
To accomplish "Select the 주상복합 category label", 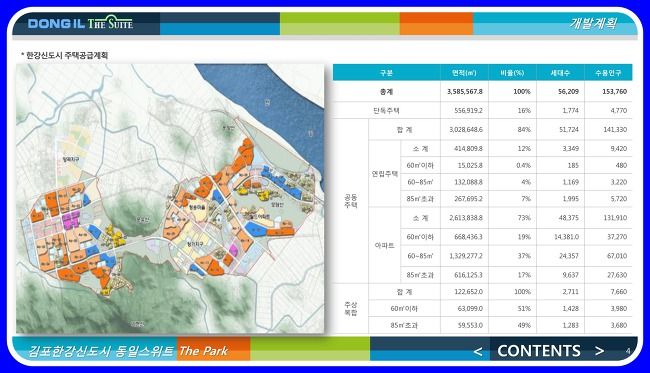I will [x=351, y=309].
